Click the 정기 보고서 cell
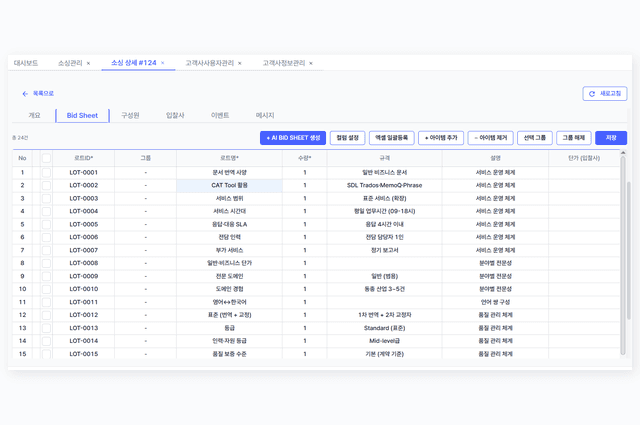The width and height of the screenshot is (640, 425). 384,250
